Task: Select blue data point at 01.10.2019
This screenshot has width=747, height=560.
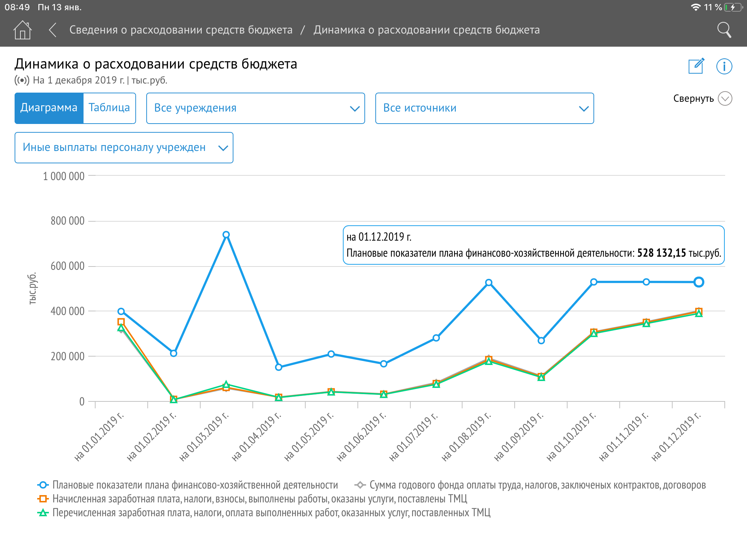Action: point(594,282)
